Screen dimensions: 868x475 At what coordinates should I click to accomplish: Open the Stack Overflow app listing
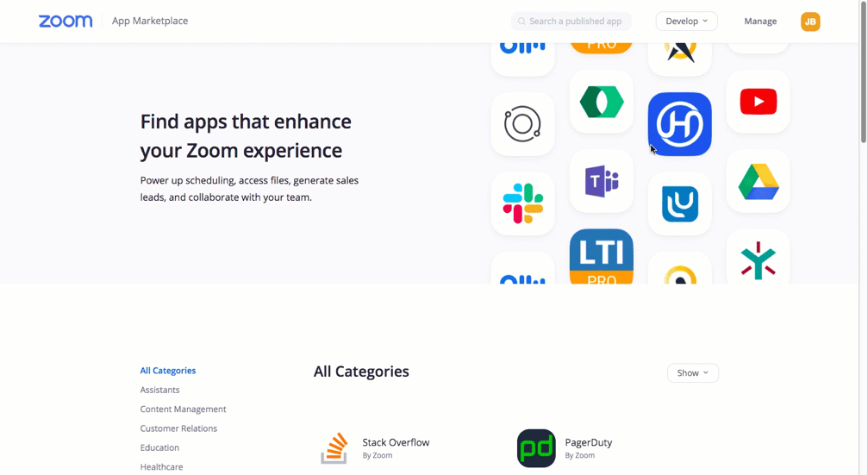click(396, 442)
